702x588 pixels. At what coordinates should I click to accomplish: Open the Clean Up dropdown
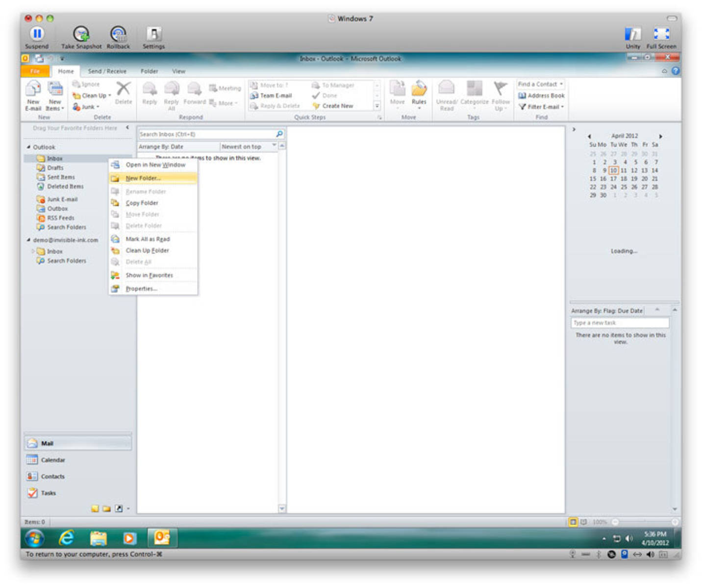tap(92, 96)
